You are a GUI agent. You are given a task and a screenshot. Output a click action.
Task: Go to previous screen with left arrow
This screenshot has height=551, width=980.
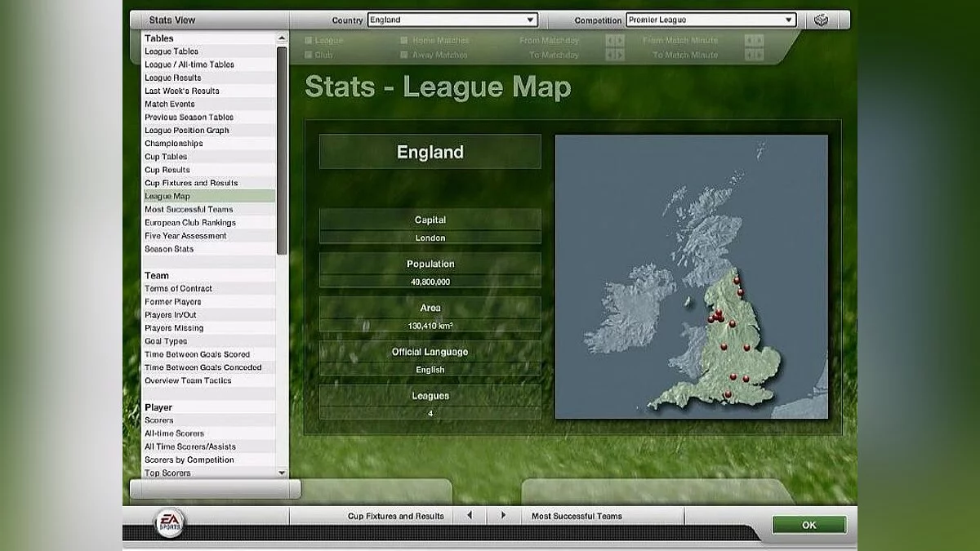pyautogui.click(x=470, y=516)
